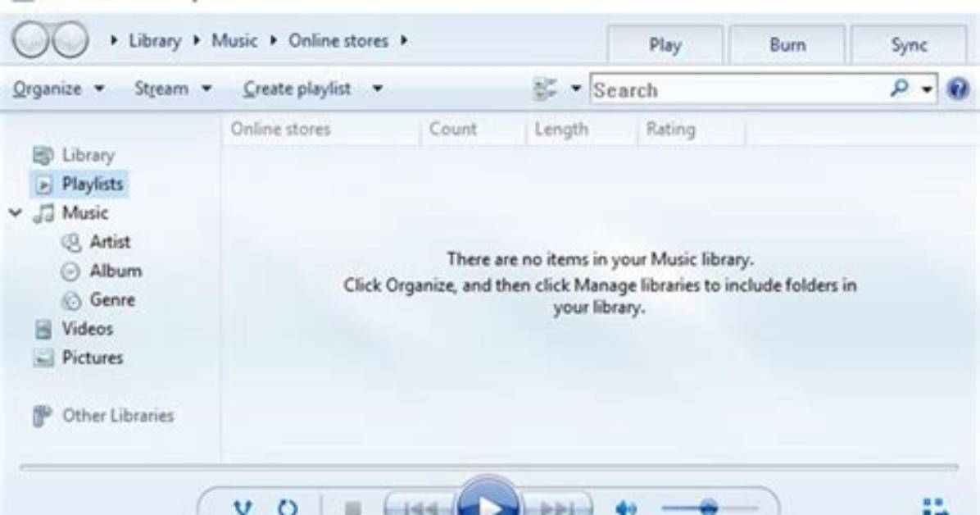The image size is (980, 515).
Task: Collapse the Music tree node
Action: tap(16, 213)
